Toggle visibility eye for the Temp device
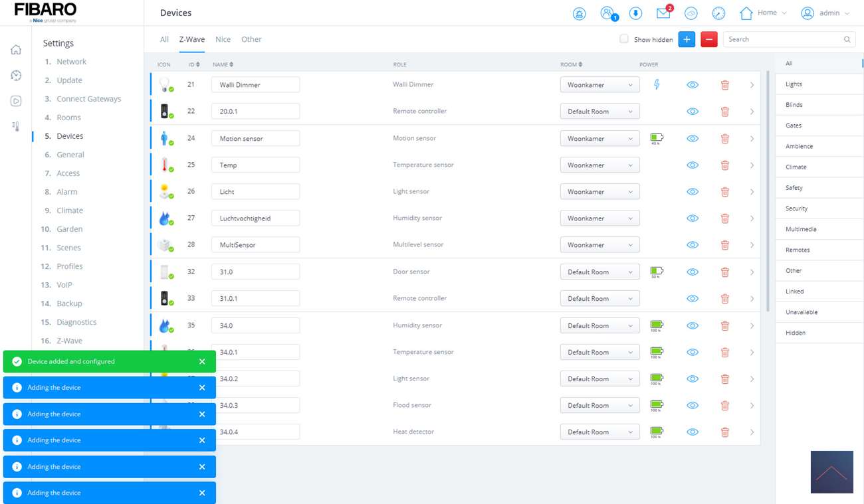 pyautogui.click(x=693, y=165)
